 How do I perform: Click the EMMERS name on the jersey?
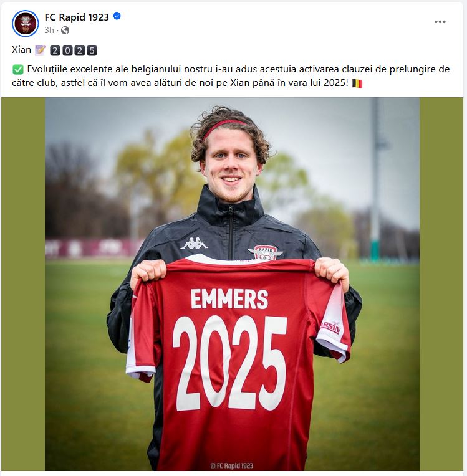pos(229,299)
